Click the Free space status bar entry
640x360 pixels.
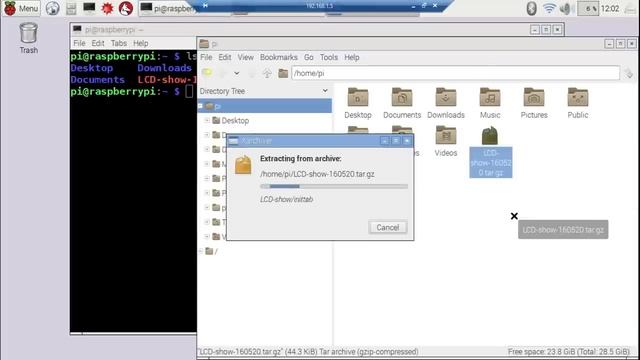569,351
